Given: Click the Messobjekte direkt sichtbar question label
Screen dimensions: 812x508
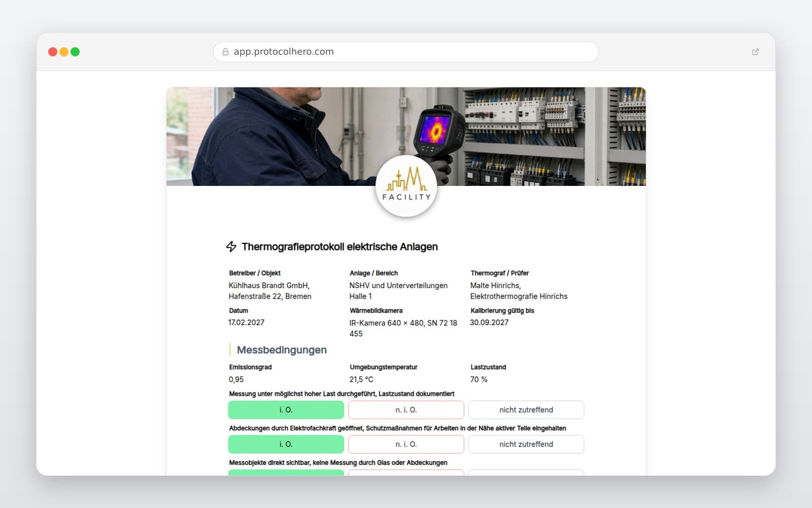Looking at the screenshot, I should pyautogui.click(x=338, y=463).
